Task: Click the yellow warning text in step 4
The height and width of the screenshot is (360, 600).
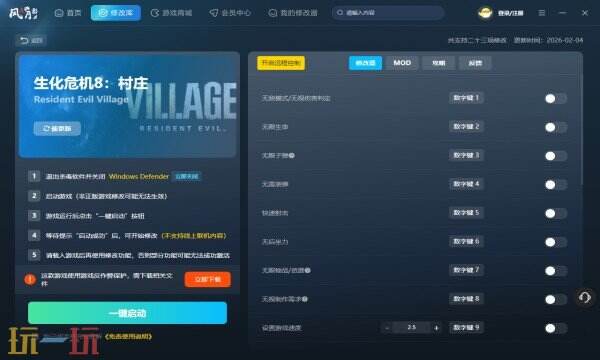Action: click(x=194, y=235)
